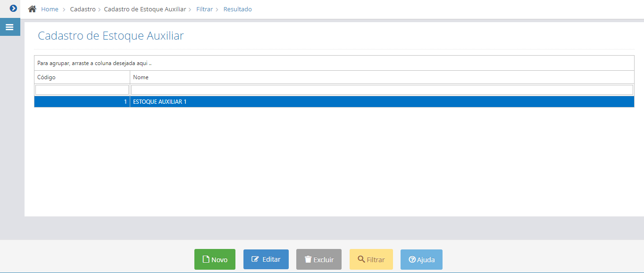This screenshot has height=273, width=644.
Task: Open Cadastro de Estoque Auxiliar breadcrumb
Action: (145, 9)
